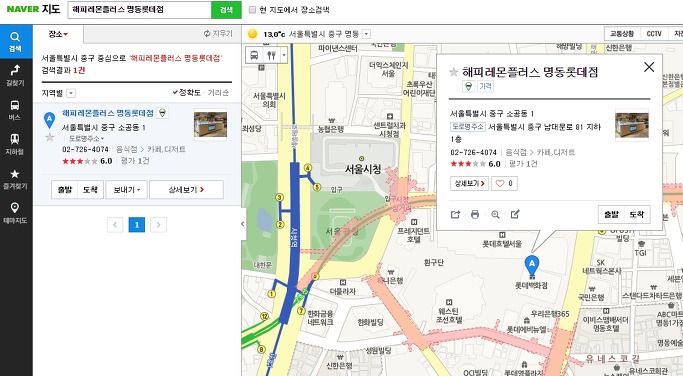Screen dimensions: 683x376
Task: Expand the map overlay options arrow
Action: point(284,55)
